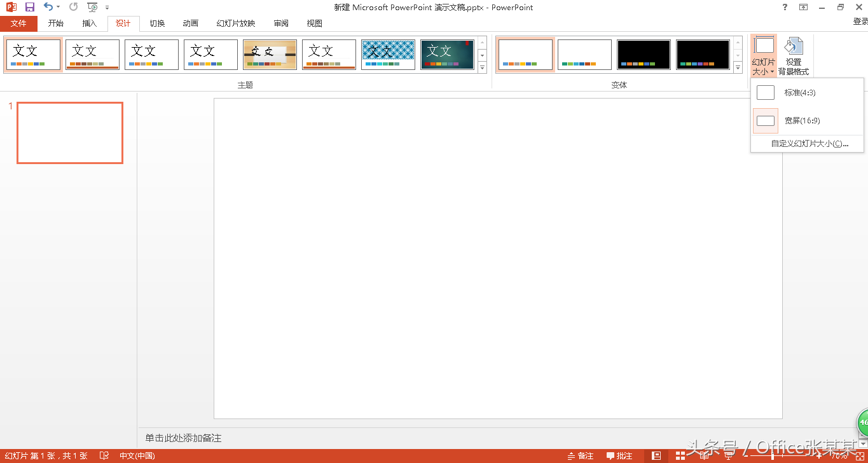This screenshot has height=463, width=868.
Task: Select the last black variant
Action: pyautogui.click(x=703, y=55)
